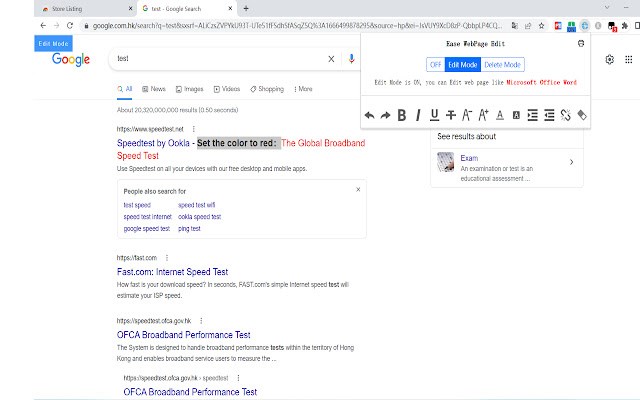Click the unlink (remove link) icon

(565, 116)
